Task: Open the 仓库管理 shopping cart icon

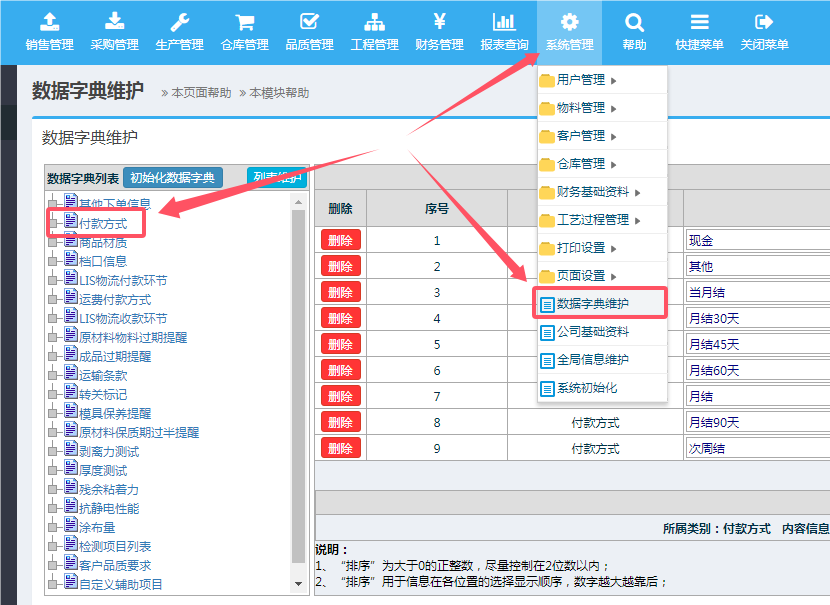Action: pos(244,22)
